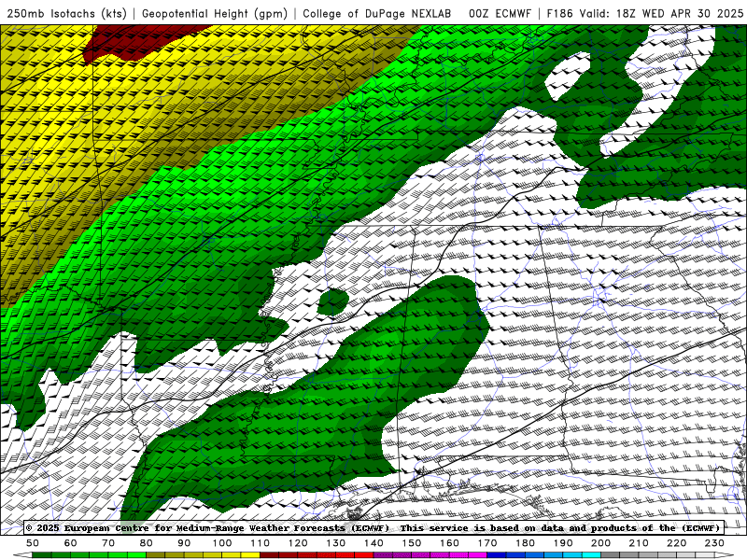Click the legend value 130

tap(336, 543)
